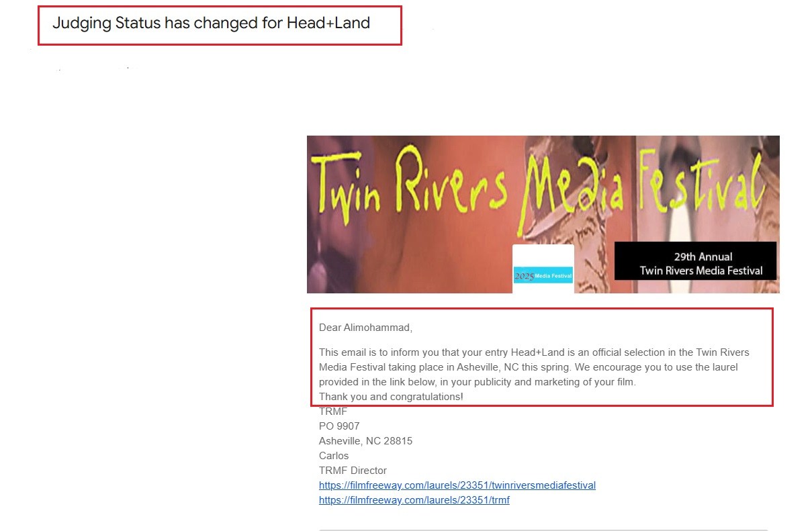Click the Twin Rivers Media Festival text in black label

click(x=701, y=271)
